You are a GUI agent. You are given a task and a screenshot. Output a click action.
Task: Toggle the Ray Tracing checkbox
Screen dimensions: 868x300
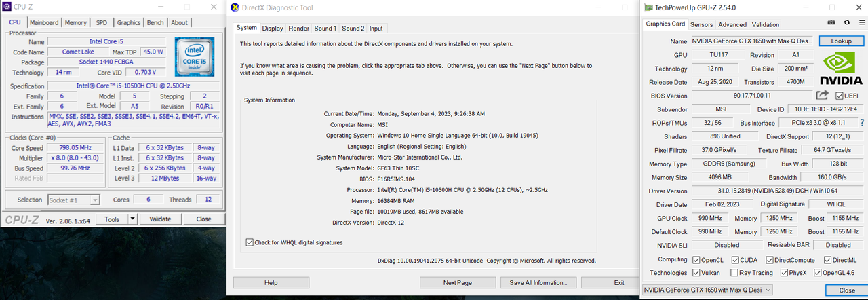[734, 273]
